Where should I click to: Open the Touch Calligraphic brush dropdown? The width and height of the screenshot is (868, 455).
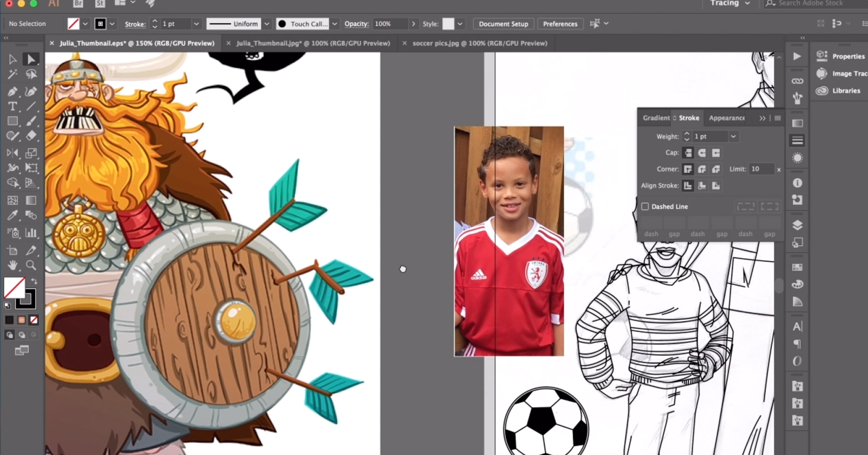334,24
